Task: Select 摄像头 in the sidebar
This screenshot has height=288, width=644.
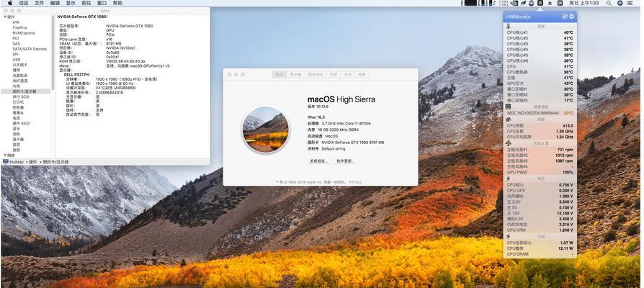Action: [x=18, y=113]
